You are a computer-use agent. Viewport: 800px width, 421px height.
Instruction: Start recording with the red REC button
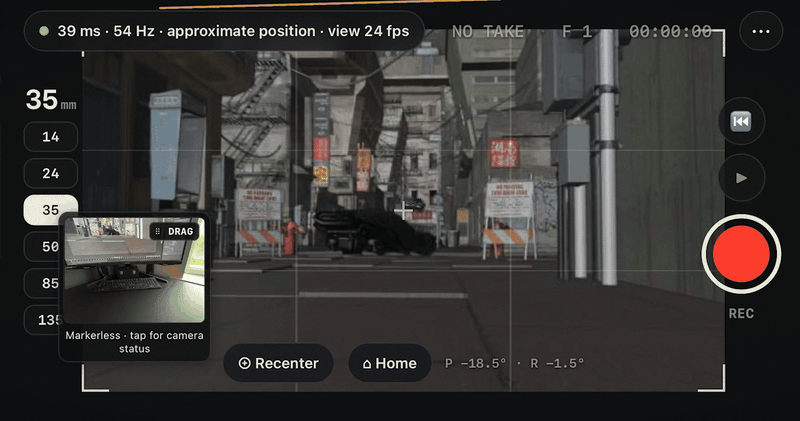tap(741, 254)
